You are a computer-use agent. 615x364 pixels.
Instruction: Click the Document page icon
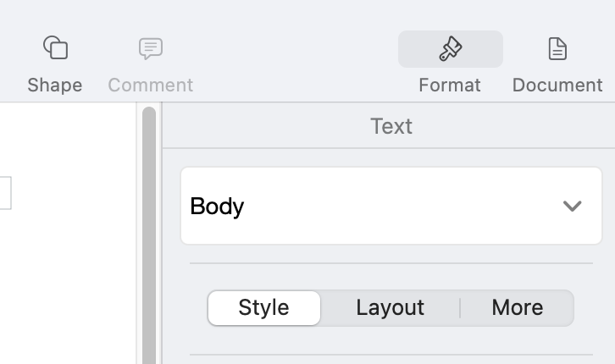(x=557, y=49)
